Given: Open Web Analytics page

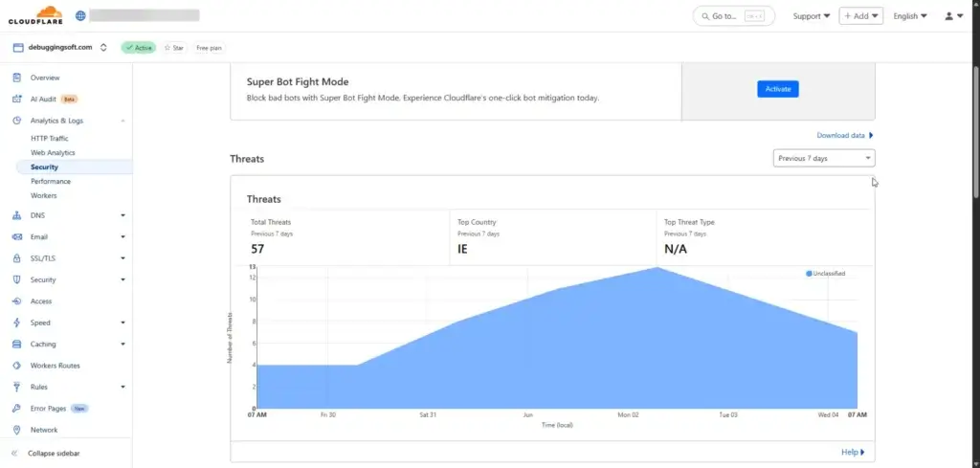Looking at the screenshot, I should [53, 152].
